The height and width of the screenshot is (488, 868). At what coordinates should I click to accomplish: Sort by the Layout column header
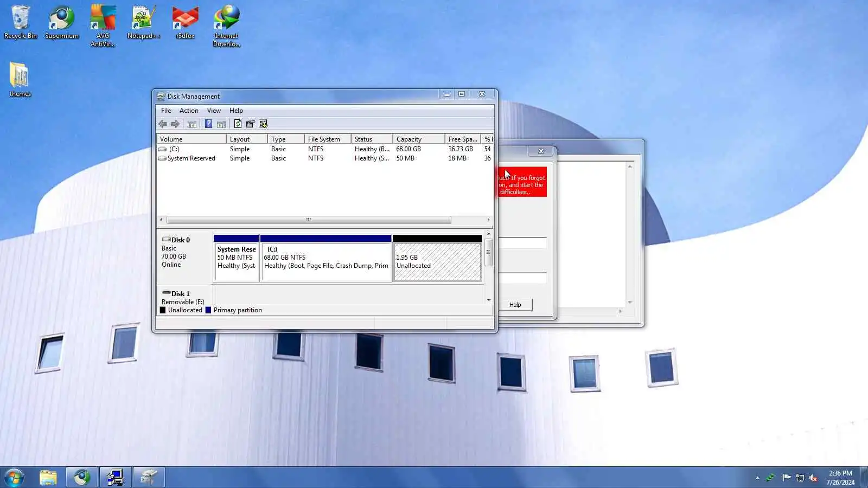[247, 139]
